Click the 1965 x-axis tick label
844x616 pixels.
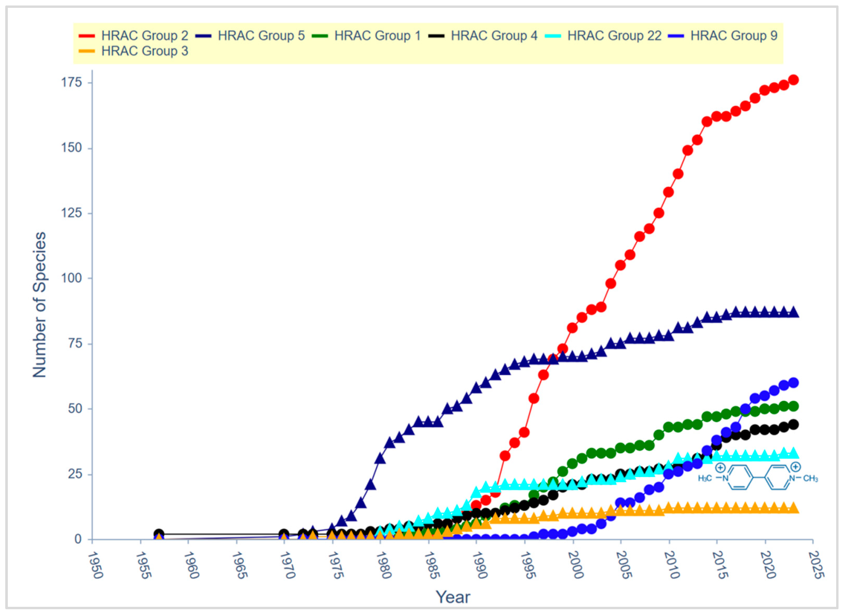(239, 565)
